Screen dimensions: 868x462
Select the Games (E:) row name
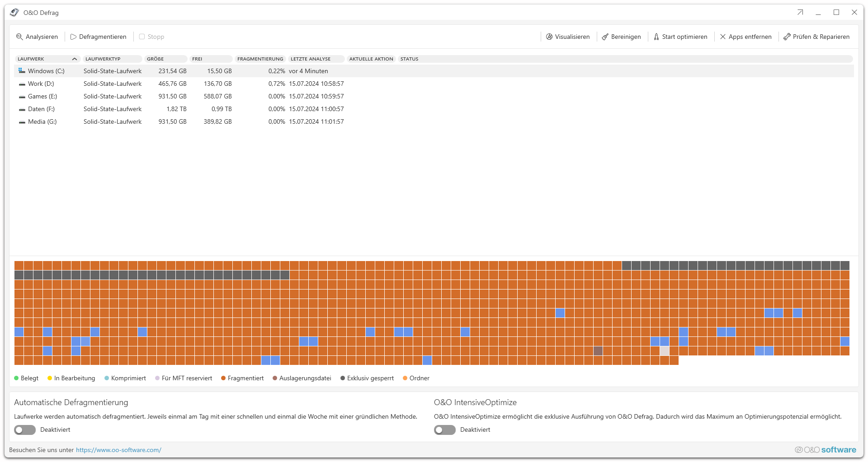coord(42,96)
